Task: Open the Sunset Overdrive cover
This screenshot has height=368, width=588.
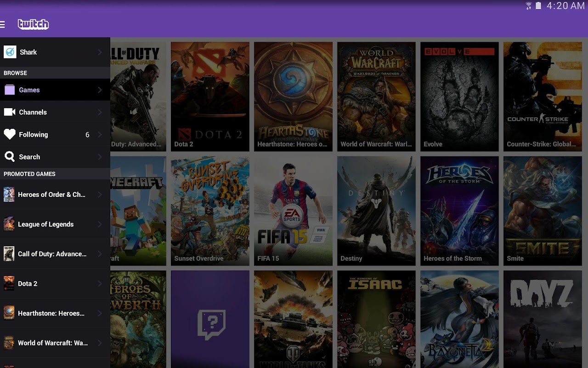Action: click(x=210, y=211)
